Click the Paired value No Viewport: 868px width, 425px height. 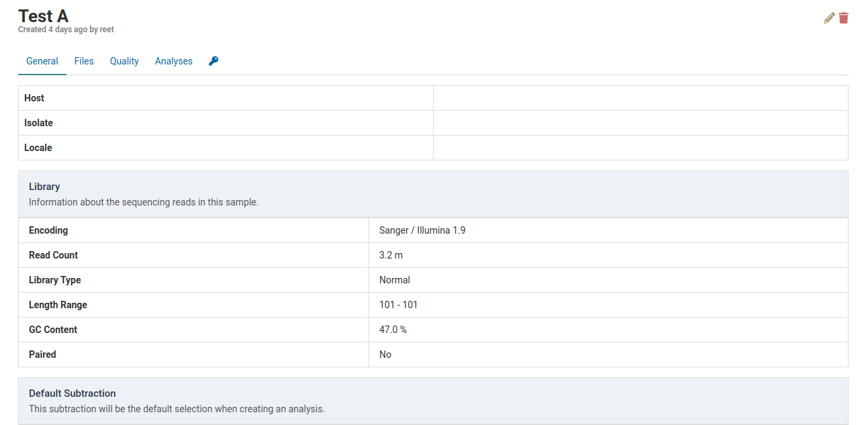point(385,355)
